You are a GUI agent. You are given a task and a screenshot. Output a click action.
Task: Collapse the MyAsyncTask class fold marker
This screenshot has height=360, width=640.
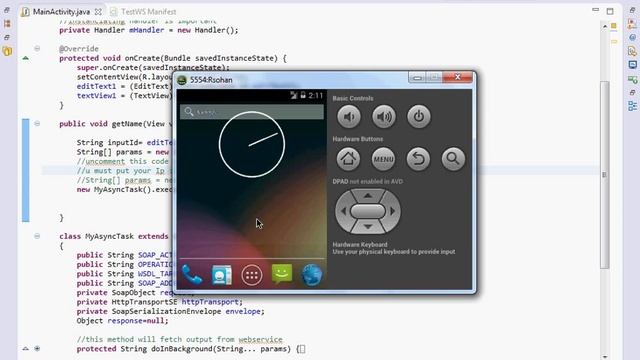pyautogui.click(x=37, y=236)
